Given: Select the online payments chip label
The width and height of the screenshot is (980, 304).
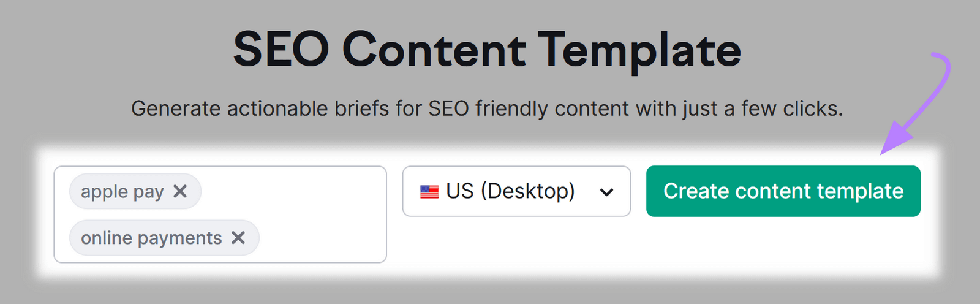Looking at the screenshot, I should 151,238.
